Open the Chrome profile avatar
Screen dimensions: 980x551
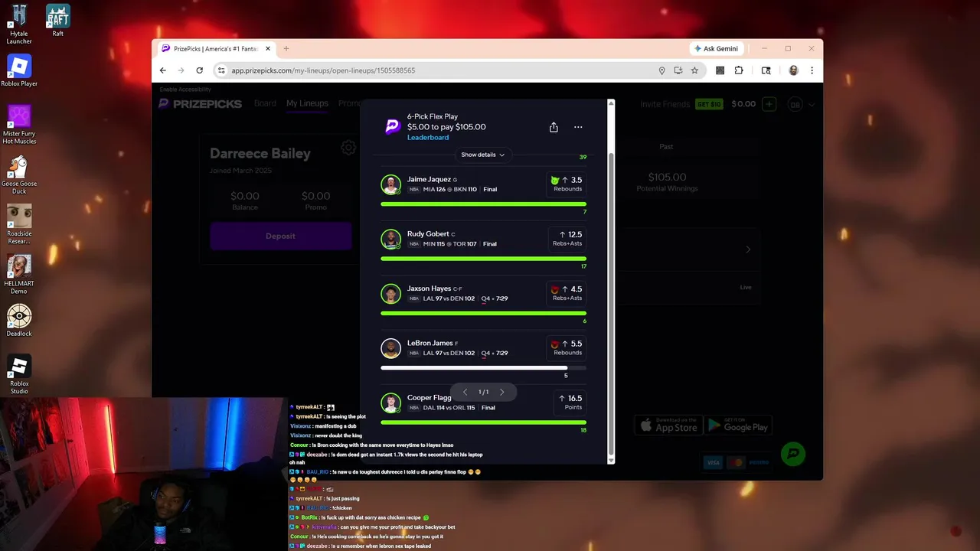point(793,70)
